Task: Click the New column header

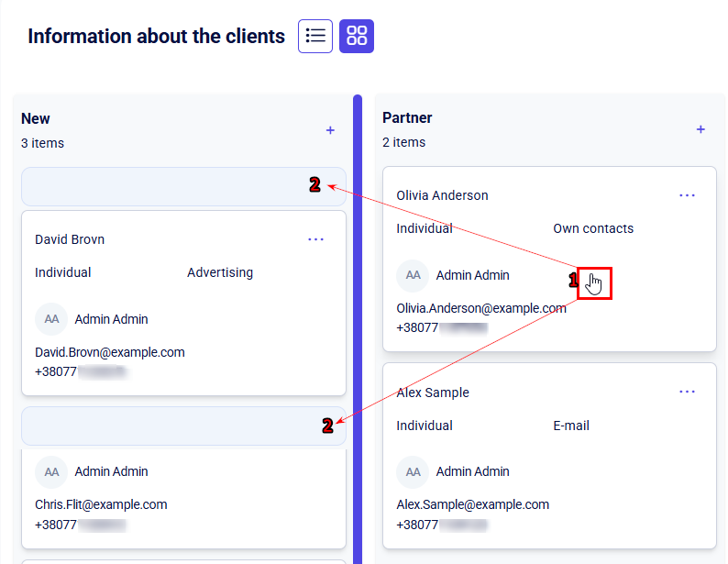Action: [36, 118]
